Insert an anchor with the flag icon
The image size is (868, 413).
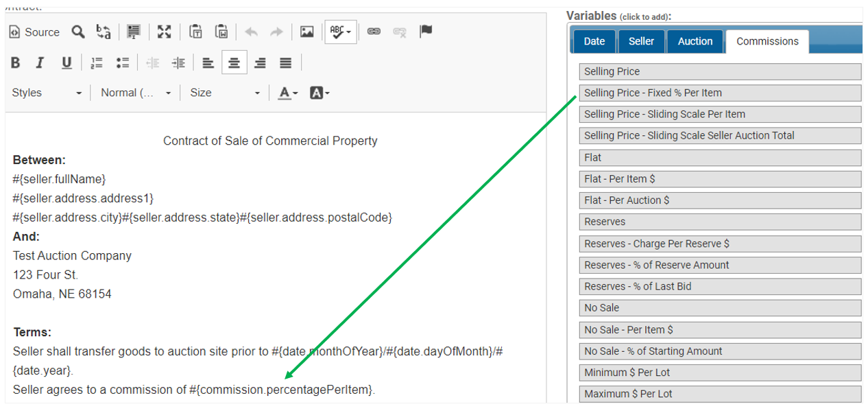click(x=426, y=32)
